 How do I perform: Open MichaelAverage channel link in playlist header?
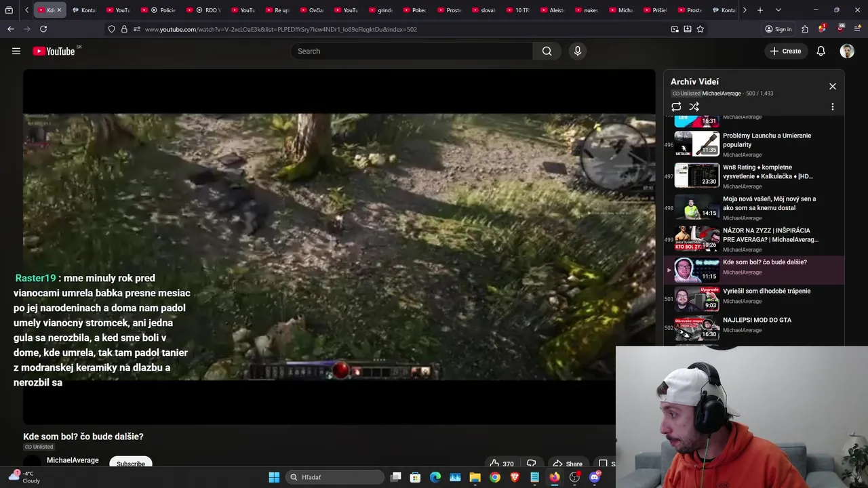(722, 94)
